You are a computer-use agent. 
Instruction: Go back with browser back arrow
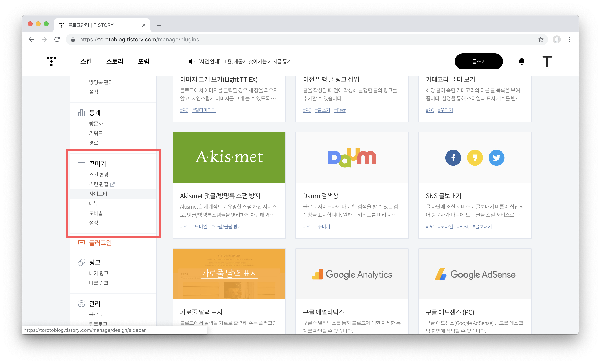[31, 39]
